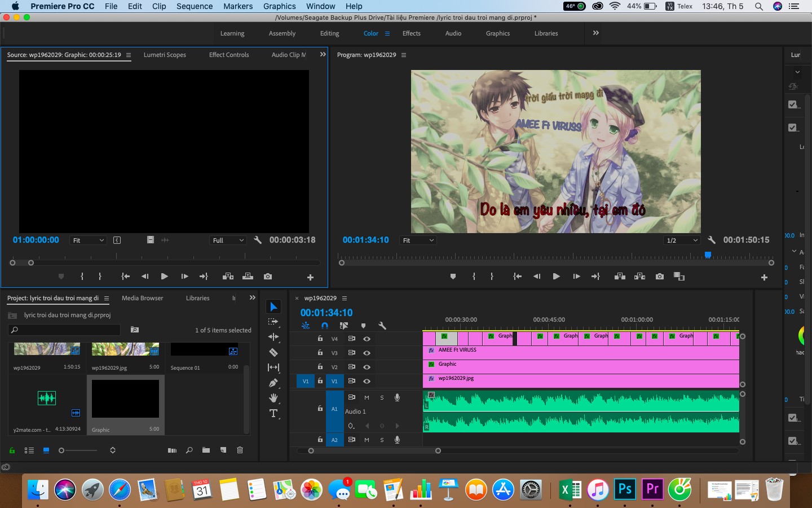Select the Slip tool
This screenshot has height=508, width=812.
[x=273, y=367]
